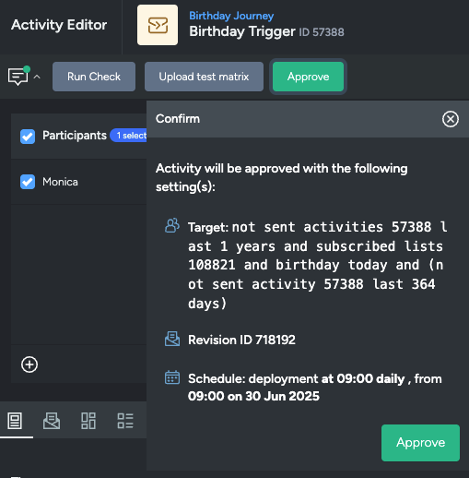Select the grid layout tab icon

(88, 421)
